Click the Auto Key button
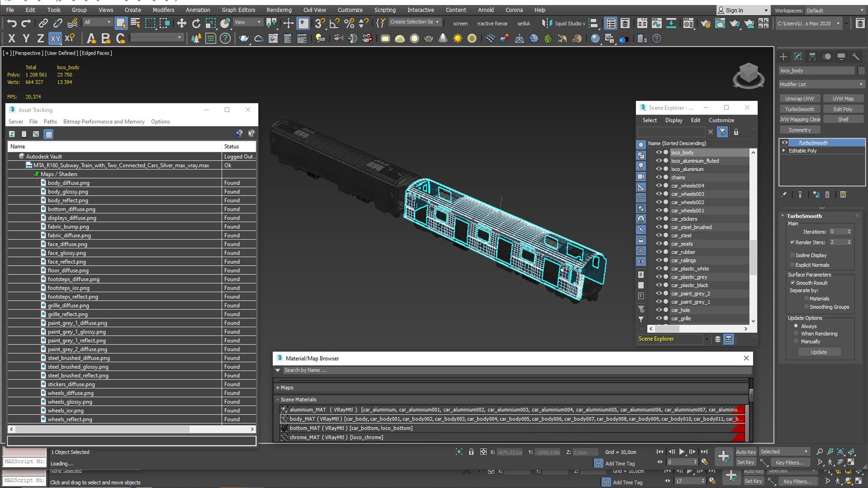The image size is (868, 488). tap(745, 452)
